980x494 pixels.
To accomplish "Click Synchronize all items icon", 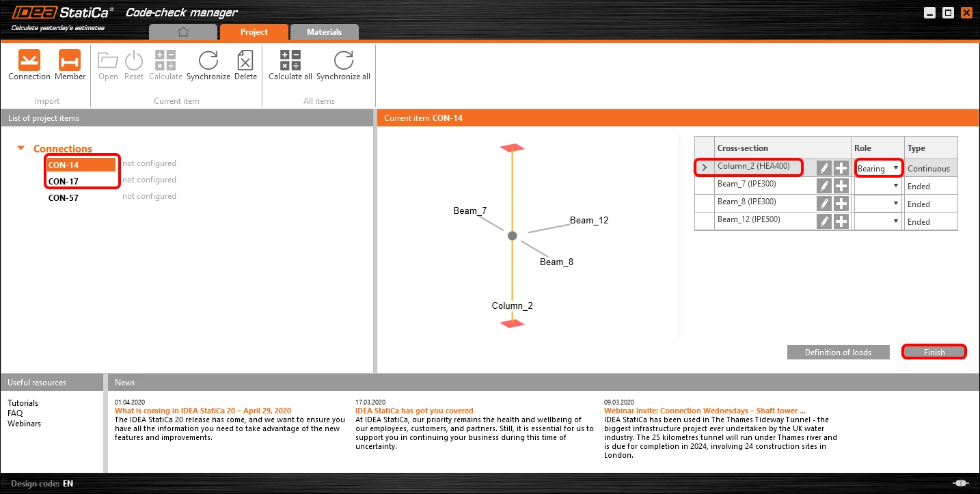I will tap(344, 60).
